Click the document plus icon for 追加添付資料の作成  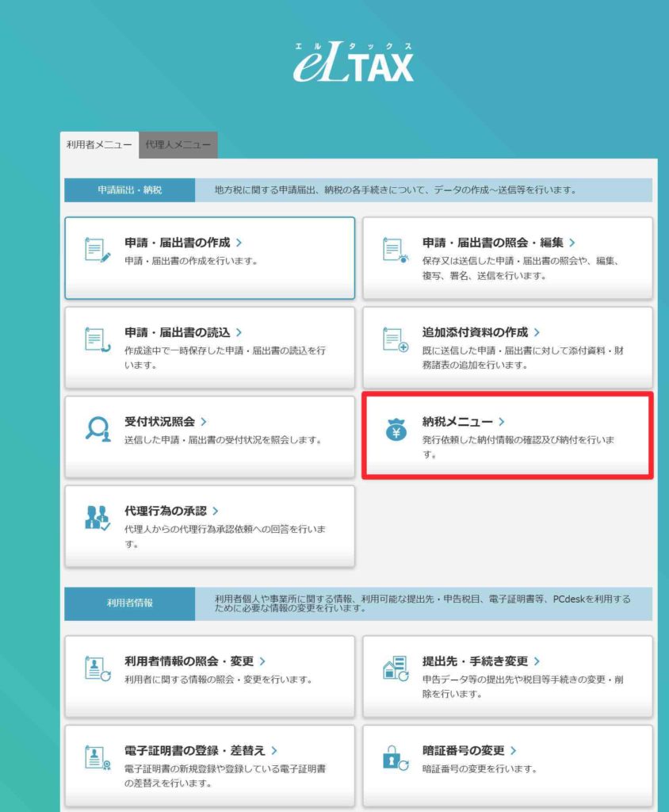coord(395,339)
